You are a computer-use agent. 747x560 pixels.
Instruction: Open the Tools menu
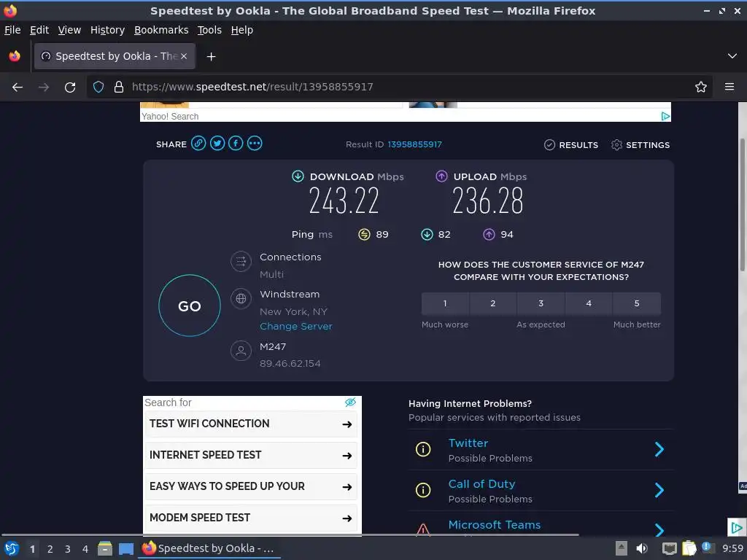pyautogui.click(x=209, y=30)
